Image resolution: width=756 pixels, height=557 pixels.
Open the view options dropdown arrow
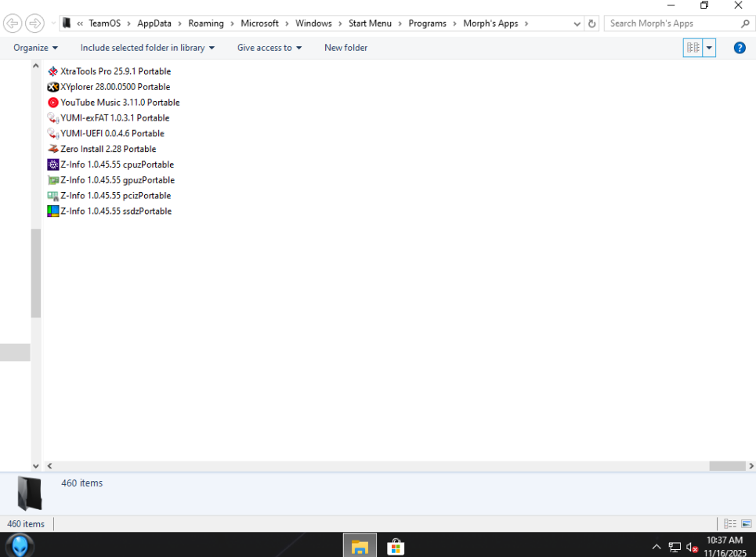click(709, 48)
